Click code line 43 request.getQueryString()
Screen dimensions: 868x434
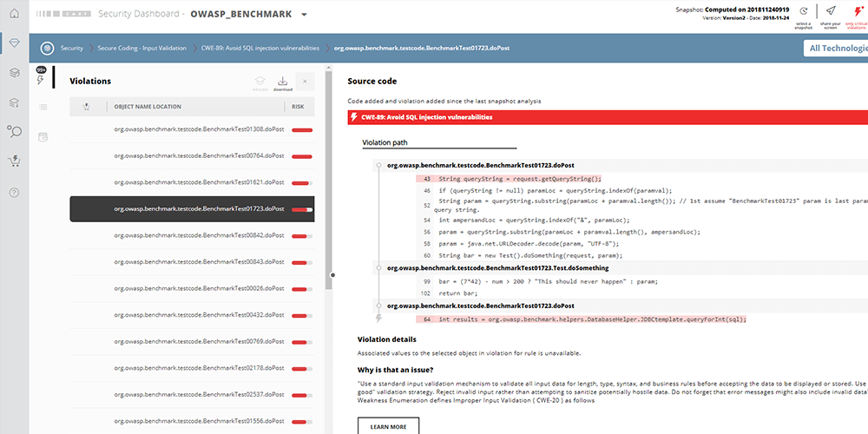508,179
